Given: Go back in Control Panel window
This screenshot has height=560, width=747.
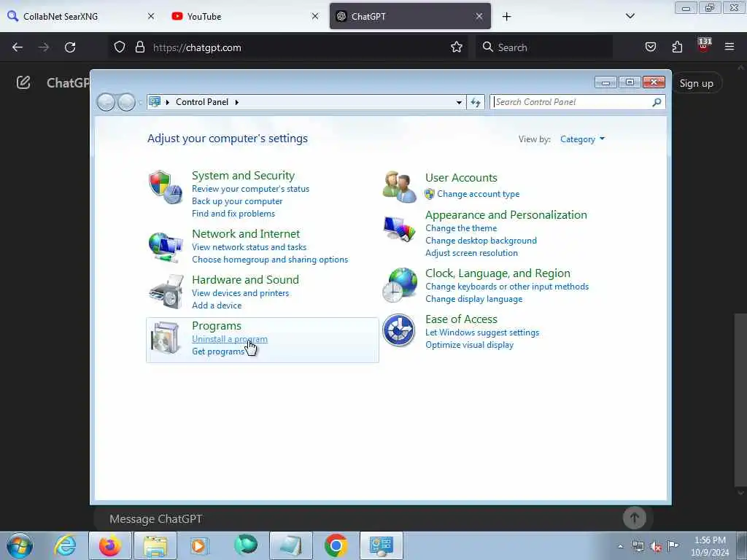Looking at the screenshot, I should pyautogui.click(x=106, y=102).
